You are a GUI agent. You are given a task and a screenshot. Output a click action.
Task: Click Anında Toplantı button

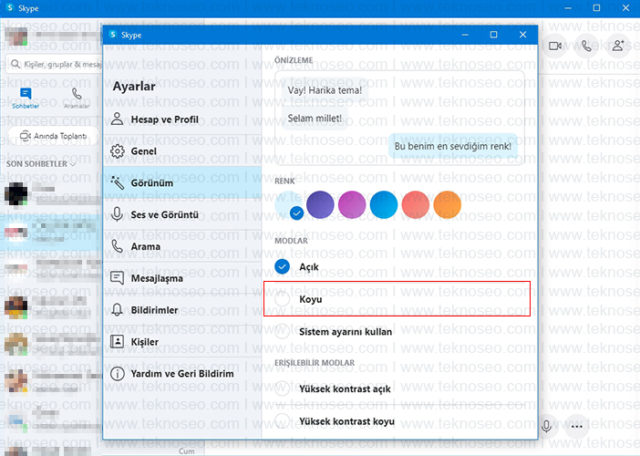53,136
